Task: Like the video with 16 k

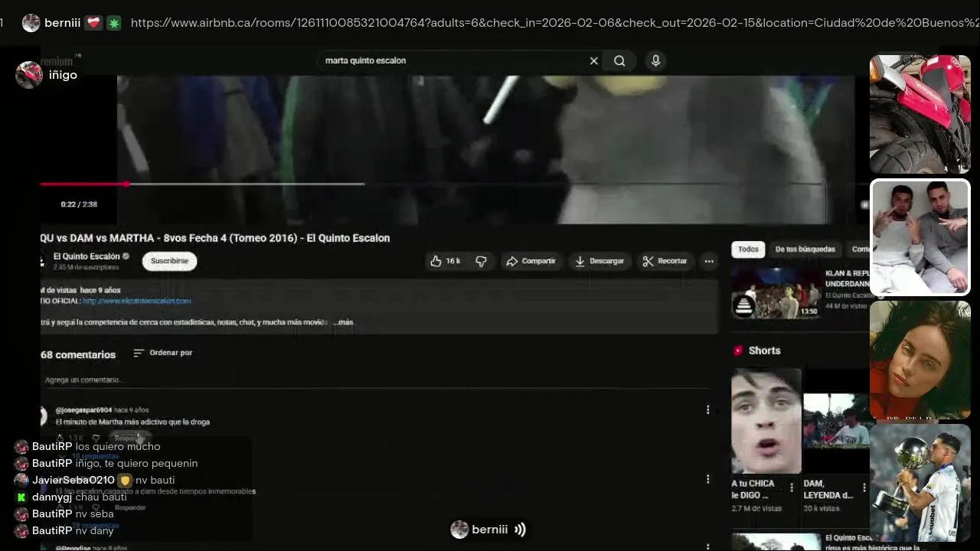Action: pos(445,261)
